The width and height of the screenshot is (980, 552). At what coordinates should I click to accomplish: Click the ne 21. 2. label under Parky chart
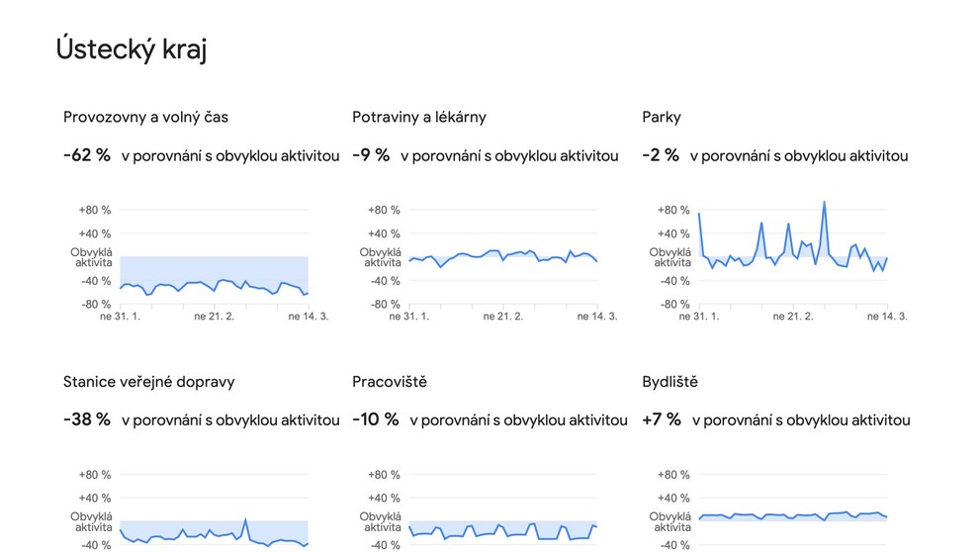point(793,317)
